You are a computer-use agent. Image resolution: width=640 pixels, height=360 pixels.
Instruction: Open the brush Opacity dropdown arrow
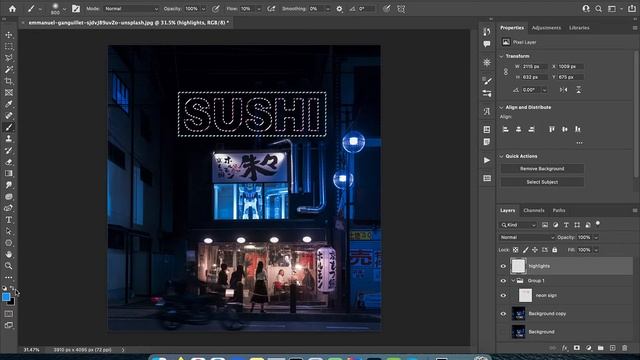[x=203, y=9]
